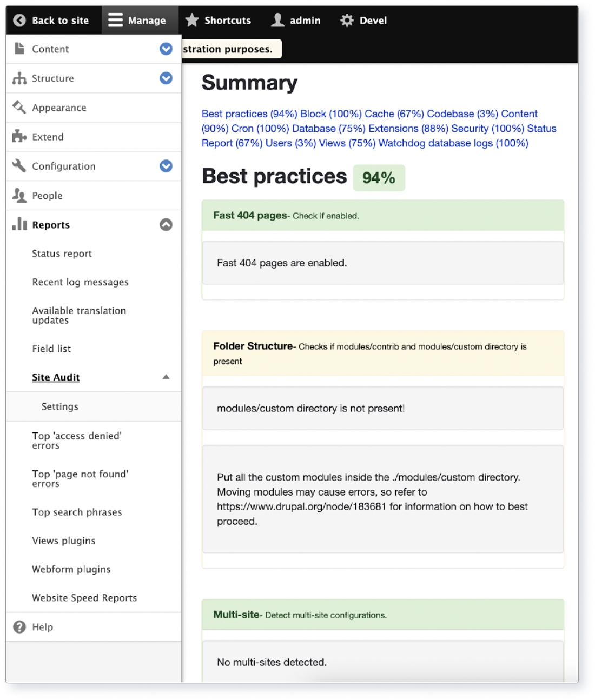This screenshot has width=595, height=700.
Task: Click the Reports bar-chart icon
Action: pyautogui.click(x=19, y=224)
